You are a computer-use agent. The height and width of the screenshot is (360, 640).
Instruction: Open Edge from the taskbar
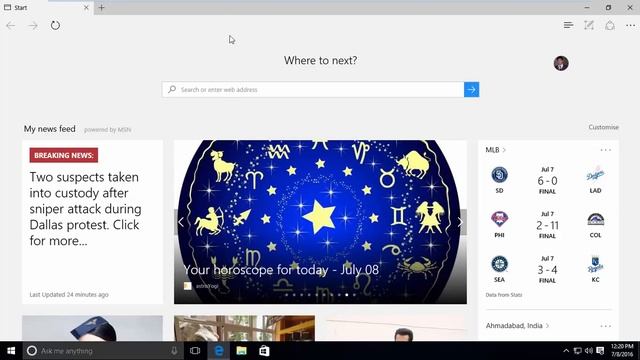(219, 351)
